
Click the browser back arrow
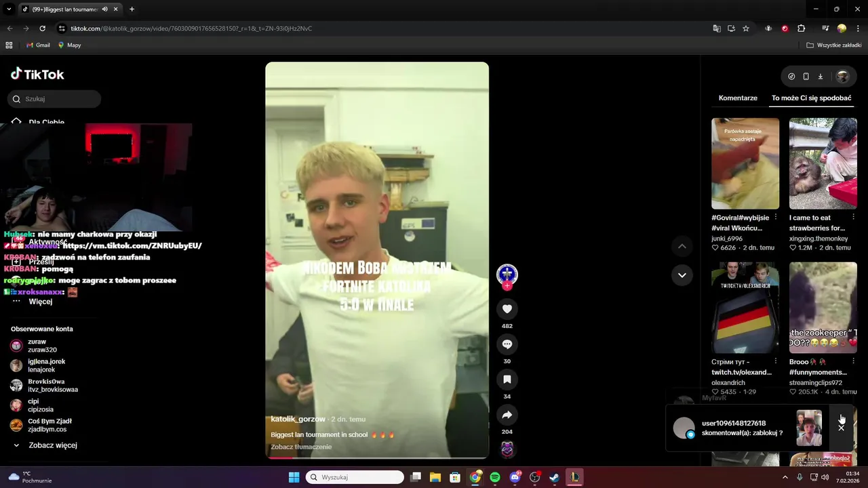coord(9,28)
